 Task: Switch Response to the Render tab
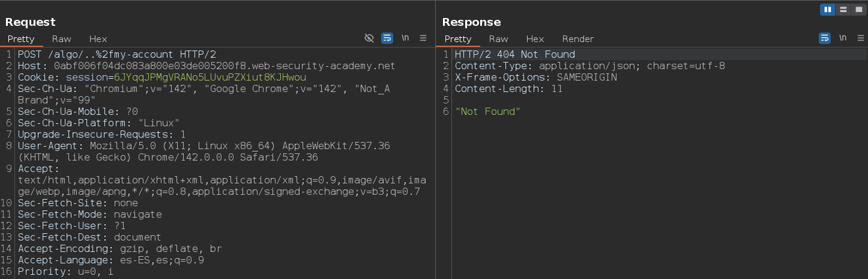(x=577, y=39)
